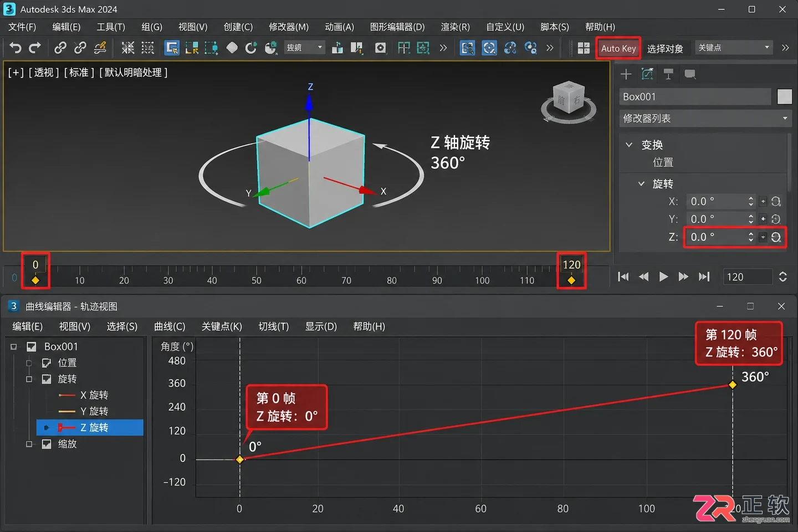
Task: Undo the last action in main toolbar
Action: [16, 48]
